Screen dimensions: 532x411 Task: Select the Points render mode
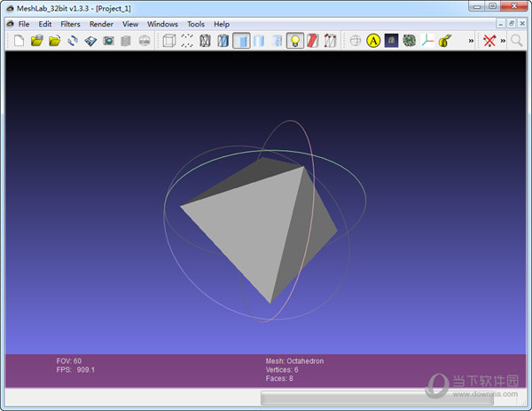point(187,41)
